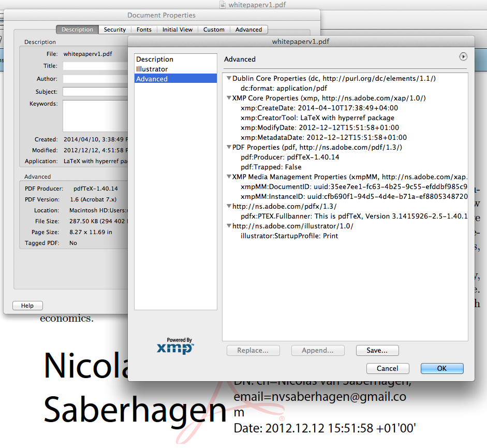Collapse XMP Media Management Properties section
Viewport: 487px width, 448px height.
(229, 177)
